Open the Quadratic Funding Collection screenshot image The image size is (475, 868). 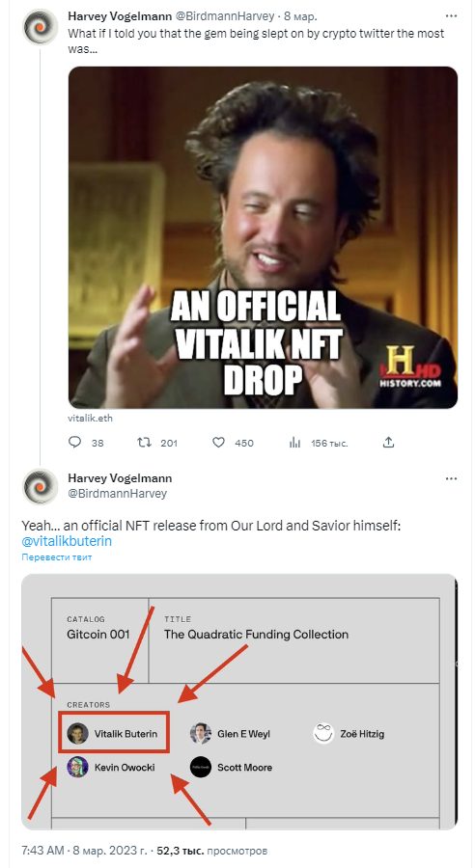[x=239, y=701]
